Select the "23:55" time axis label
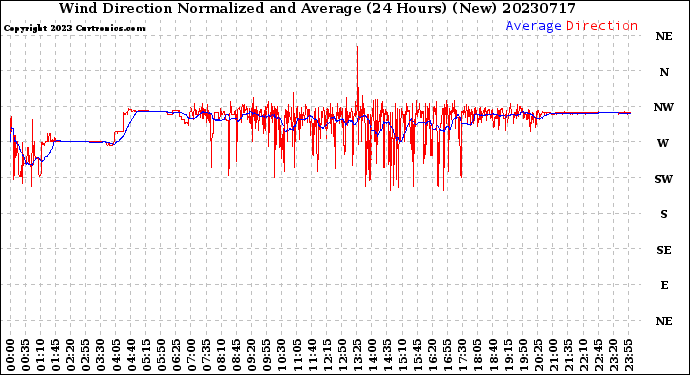Image resolution: width=690 pixels, height=375 pixels. tap(628, 355)
